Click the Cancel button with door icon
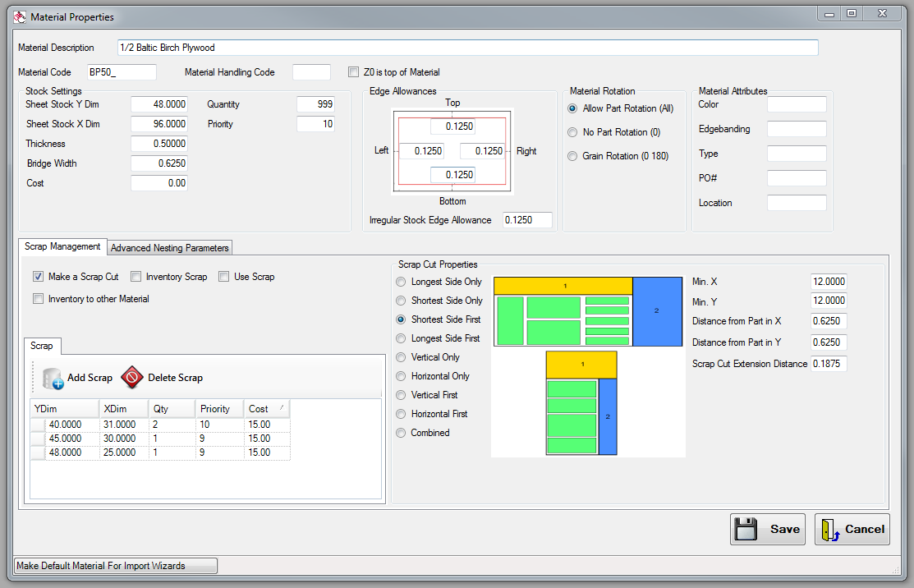Viewport: 914px width, 588px height. pyautogui.click(x=852, y=529)
